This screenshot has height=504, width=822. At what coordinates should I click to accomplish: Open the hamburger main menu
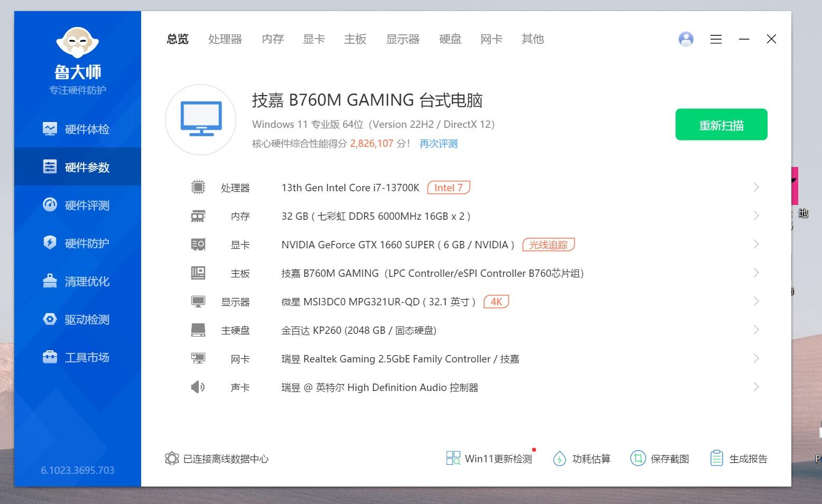(x=716, y=39)
